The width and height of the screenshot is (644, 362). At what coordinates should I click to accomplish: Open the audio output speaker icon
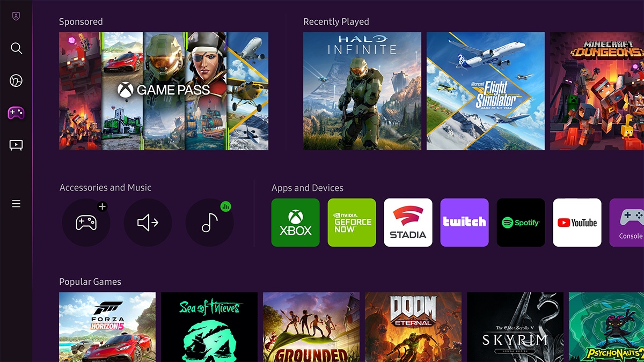point(148,222)
